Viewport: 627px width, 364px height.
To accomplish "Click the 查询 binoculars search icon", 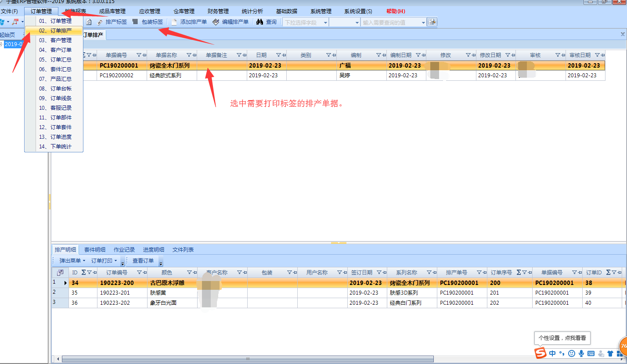I will (x=260, y=22).
